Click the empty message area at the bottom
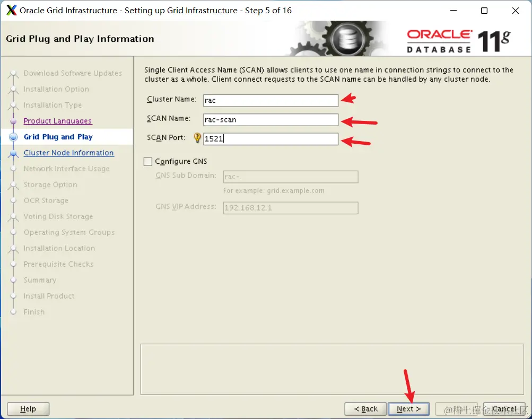Screen dimensions: 532x419 (x=332, y=369)
